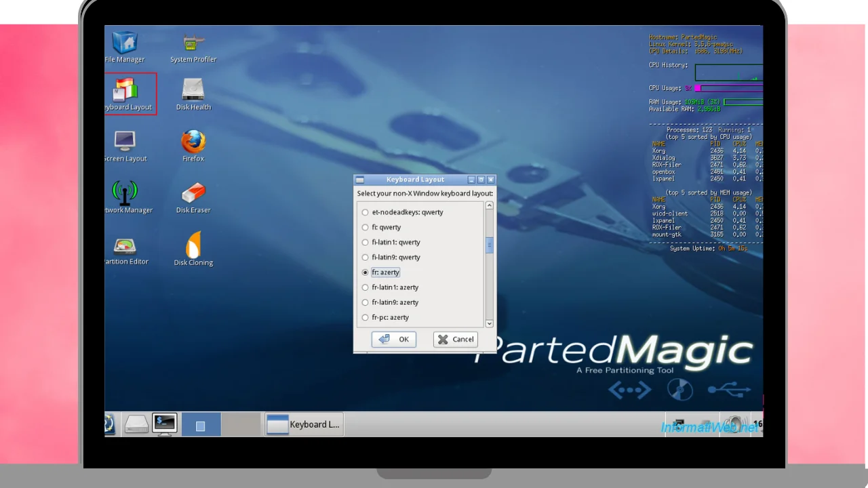868x488 pixels.
Task: Open the Disk Health desktop icon
Action: pos(193,94)
